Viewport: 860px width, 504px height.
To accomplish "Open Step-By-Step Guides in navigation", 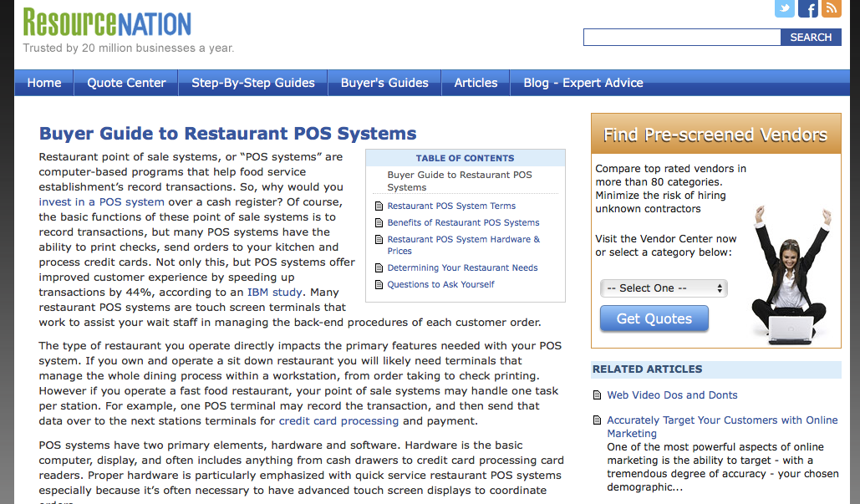I will pyautogui.click(x=253, y=83).
